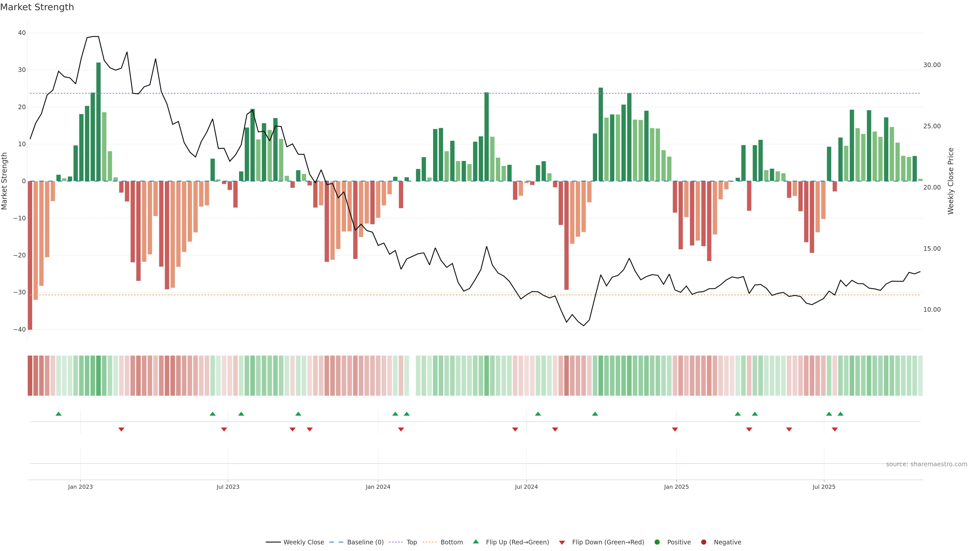Viewport: 980px width, 551px height.
Task: Click the Weekly Close Price axis title
Action: [x=951, y=181]
